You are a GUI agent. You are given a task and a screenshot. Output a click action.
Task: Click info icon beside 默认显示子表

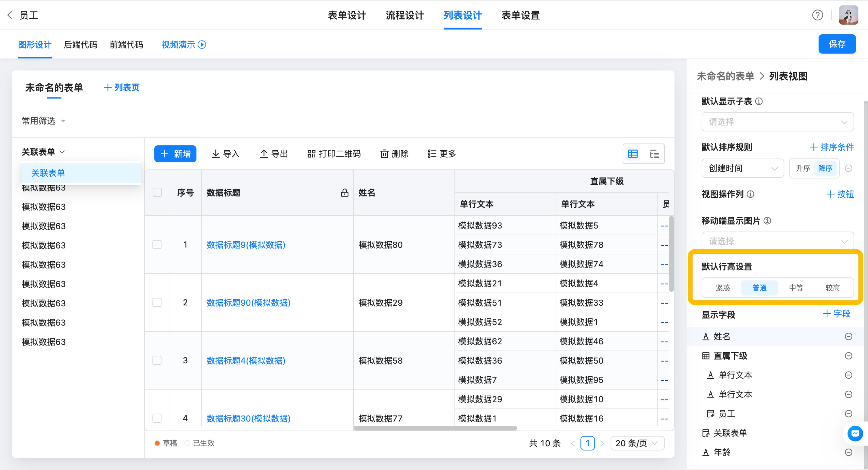(x=759, y=101)
